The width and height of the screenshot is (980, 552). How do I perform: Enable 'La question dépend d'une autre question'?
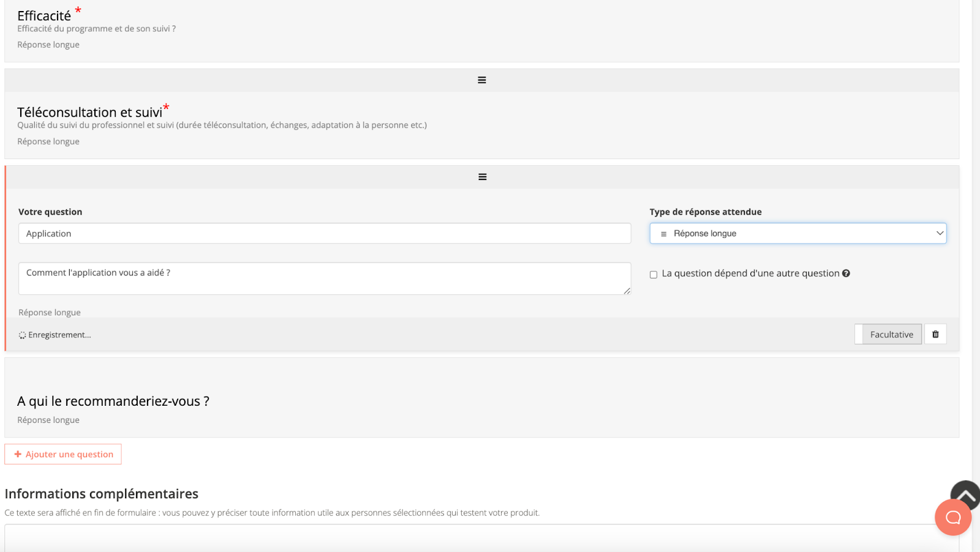tap(654, 274)
